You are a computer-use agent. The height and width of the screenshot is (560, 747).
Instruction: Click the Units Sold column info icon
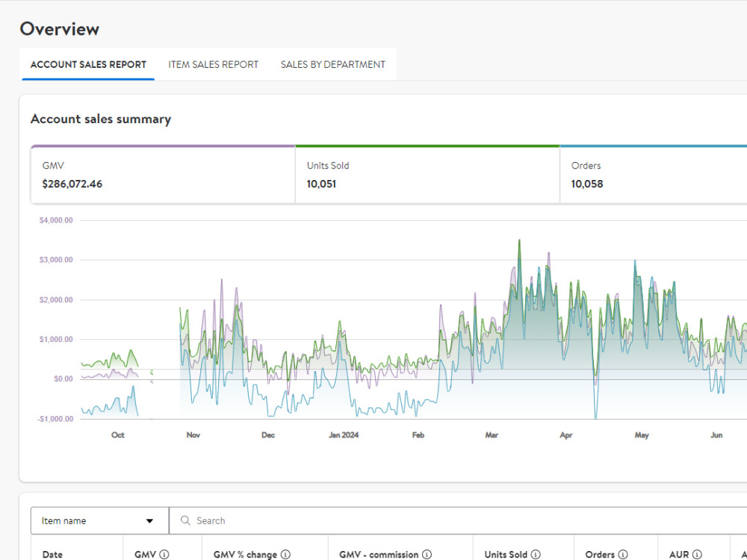(x=536, y=554)
